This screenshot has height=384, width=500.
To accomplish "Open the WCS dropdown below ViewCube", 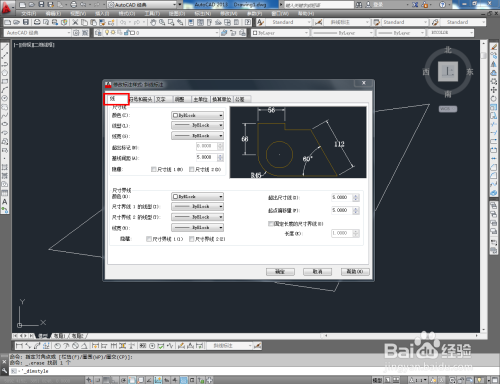I will point(448,109).
